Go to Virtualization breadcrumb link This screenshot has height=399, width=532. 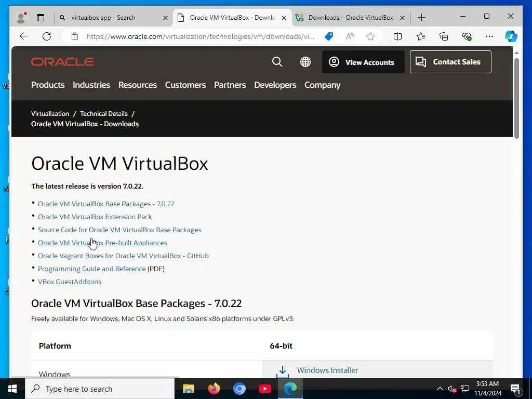click(x=50, y=114)
